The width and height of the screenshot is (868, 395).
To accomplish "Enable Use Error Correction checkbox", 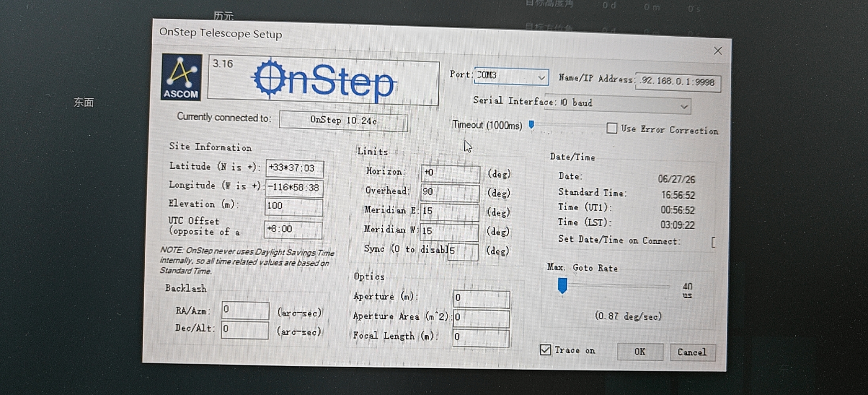I will (x=612, y=128).
